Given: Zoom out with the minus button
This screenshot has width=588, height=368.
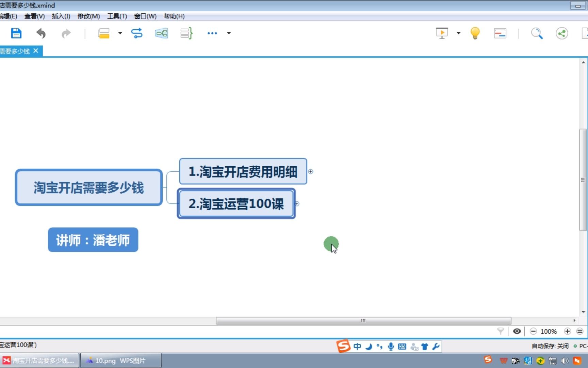Looking at the screenshot, I should pyautogui.click(x=533, y=331).
